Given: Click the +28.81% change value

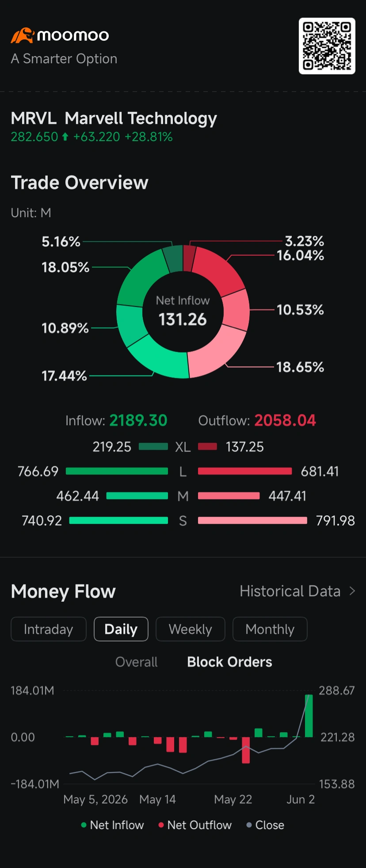Looking at the screenshot, I should click(149, 137).
